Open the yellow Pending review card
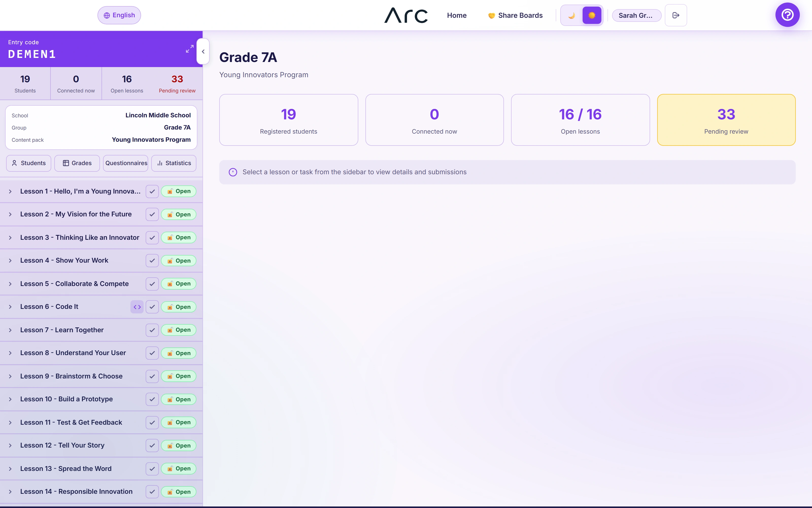Viewport: 812px width, 508px height. click(726, 120)
